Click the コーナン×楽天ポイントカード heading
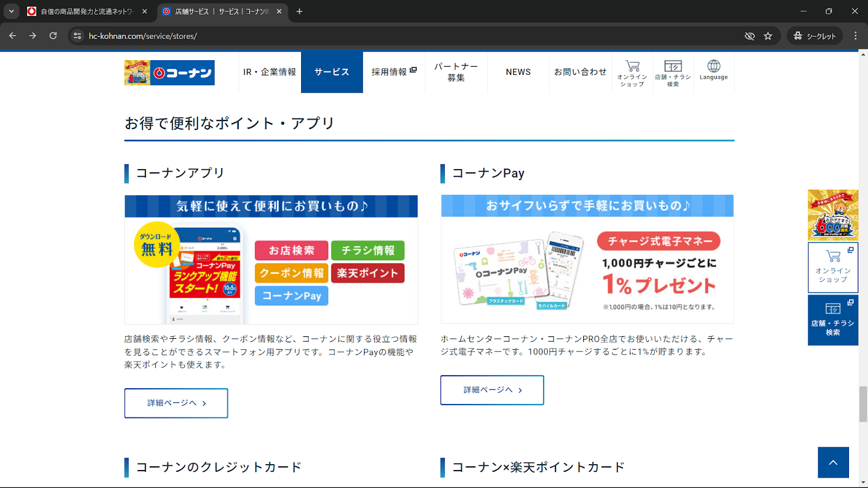This screenshot has width=868, height=488. [x=538, y=467]
